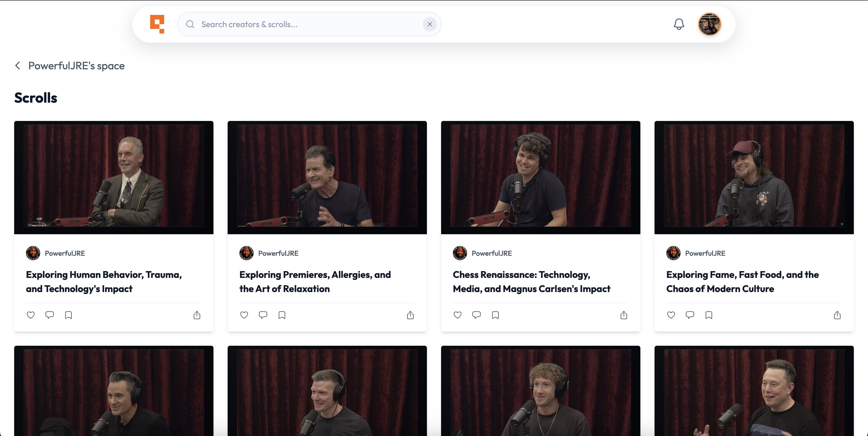Like the Chess Renaissance scroll
Image resolution: width=868 pixels, height=436 pixels.
(457, 315)
